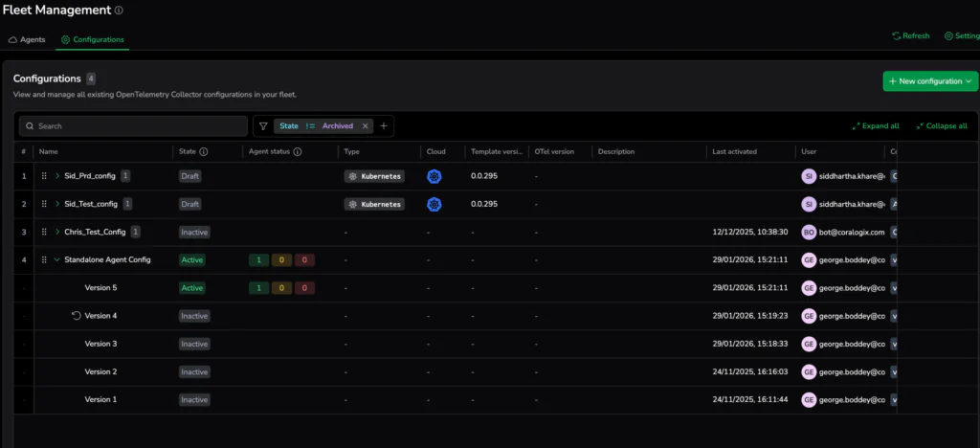This screenshot has width=980, height=448.
Task: Select the Version 1 row name
Action: (100, 399)
